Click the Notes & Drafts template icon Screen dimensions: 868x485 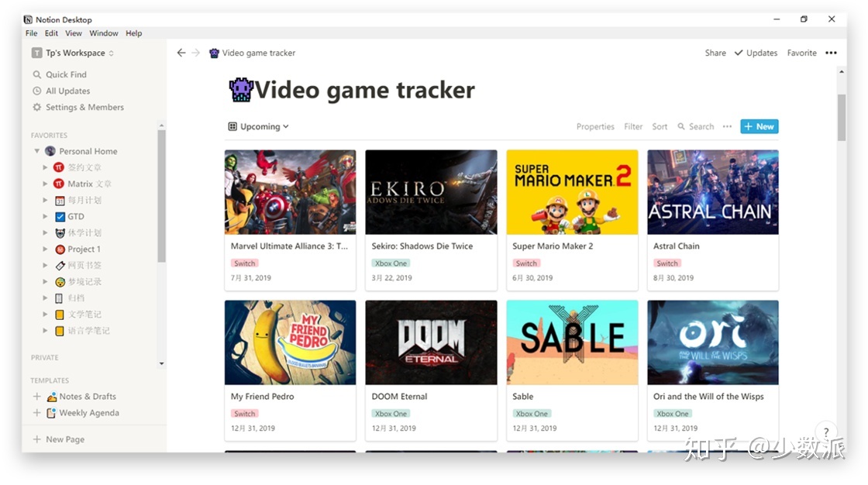click(51, 397)
